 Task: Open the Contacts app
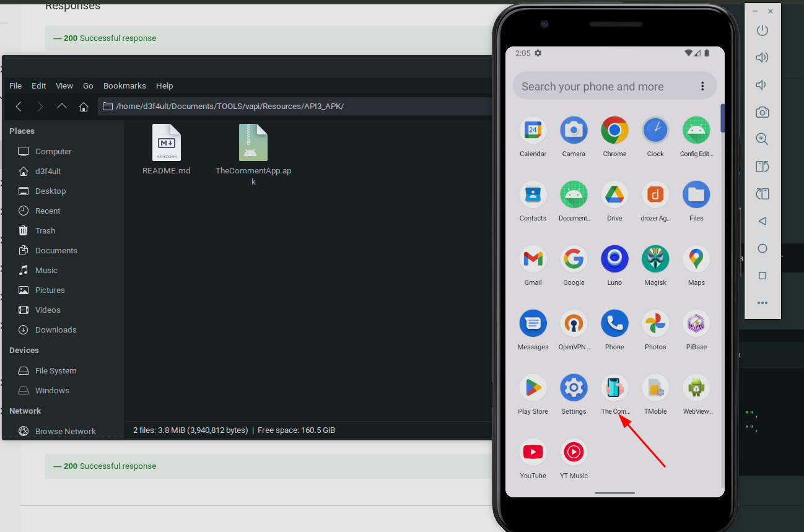pyautogui.click(x=533, y=195)
